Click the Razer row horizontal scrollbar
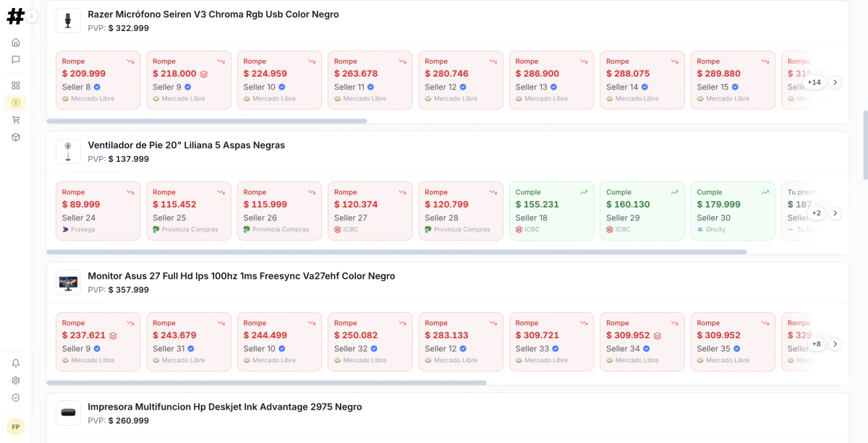The image size is (868, 443). click(207, 121)
